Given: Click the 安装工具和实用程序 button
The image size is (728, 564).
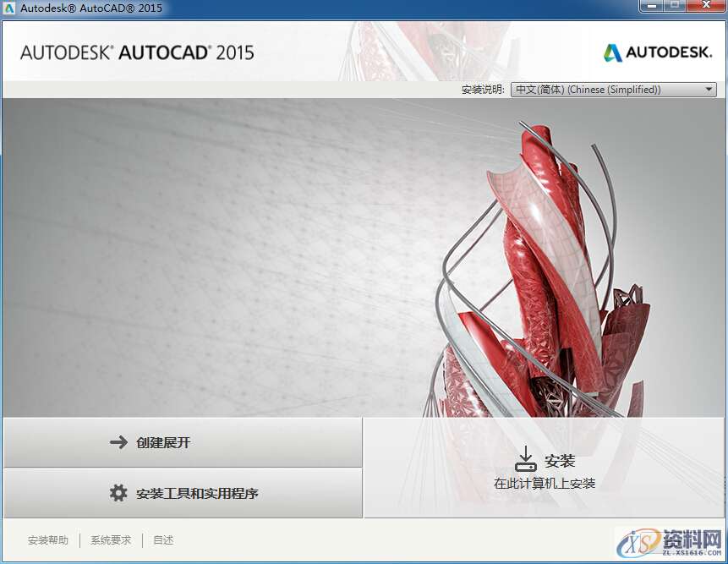Looking at the screenshot, I should tap(182, 492).
